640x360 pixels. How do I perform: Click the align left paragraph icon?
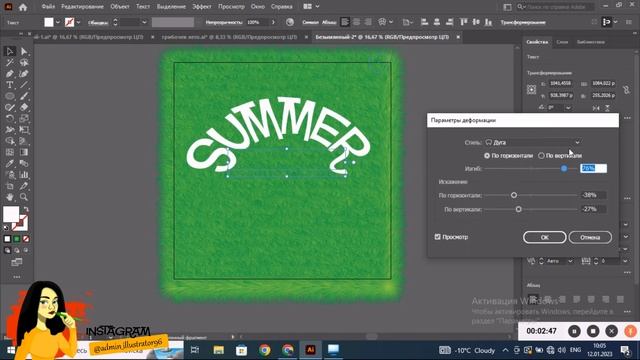[345, 22]
